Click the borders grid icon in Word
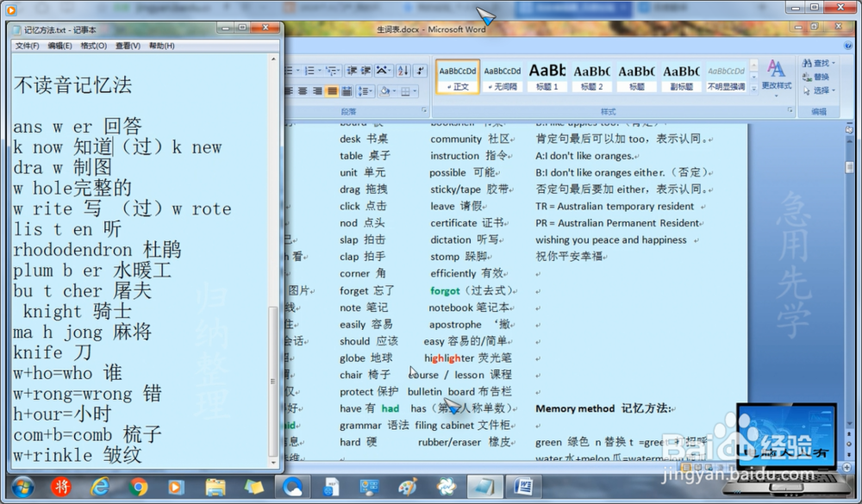This screenshot has height=504, width=862. tap(405, 91)
